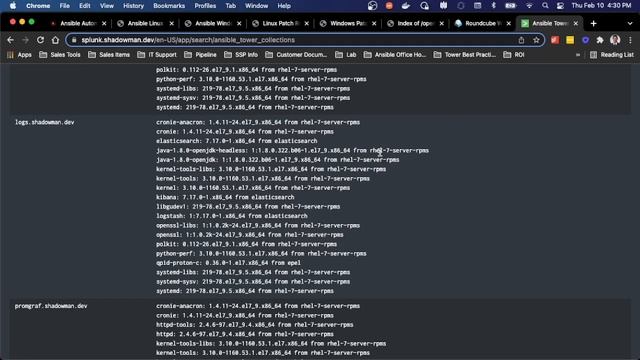The height and width of the screenshot is (360, 640).
Task: Click the address bar URL
Action: click(x=188, y=40)
